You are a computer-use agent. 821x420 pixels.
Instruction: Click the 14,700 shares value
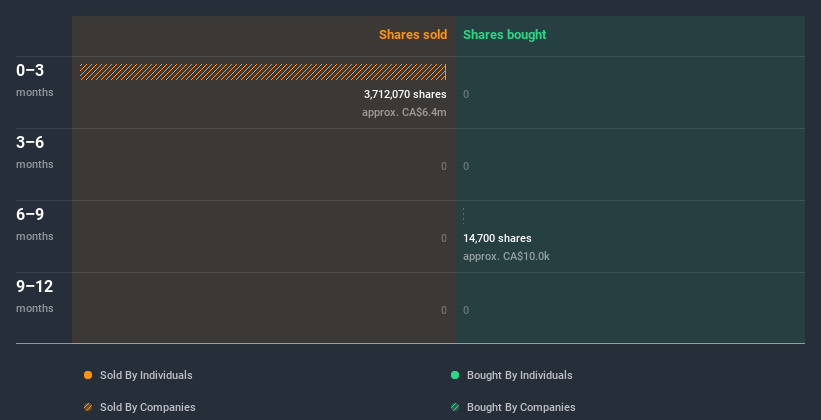[497, 238]
